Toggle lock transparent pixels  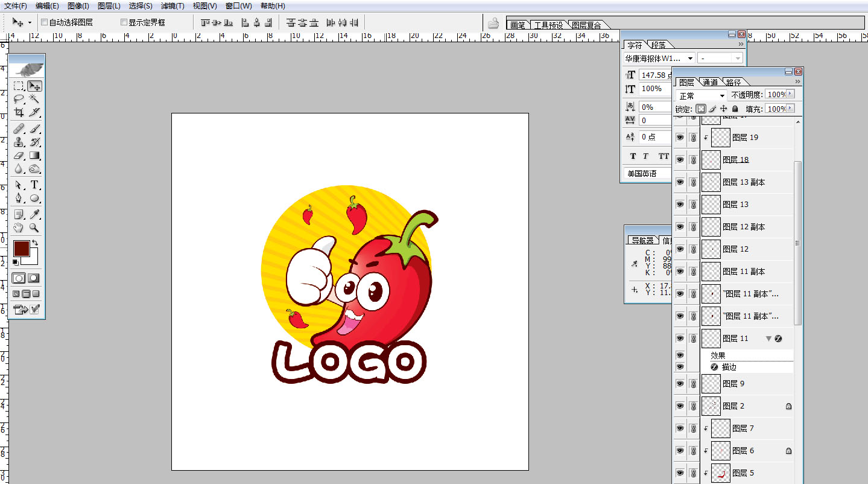[x=701, y=109]
